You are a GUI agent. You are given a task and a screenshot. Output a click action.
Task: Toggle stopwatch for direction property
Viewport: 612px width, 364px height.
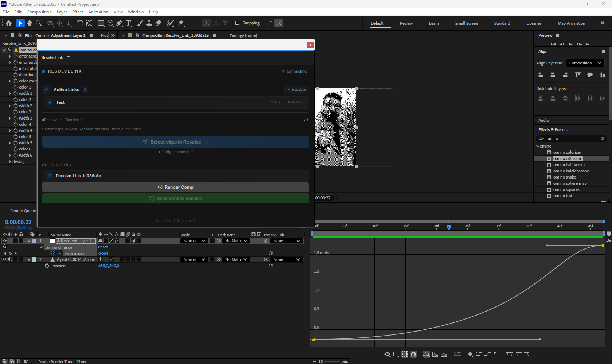point(16,75)
